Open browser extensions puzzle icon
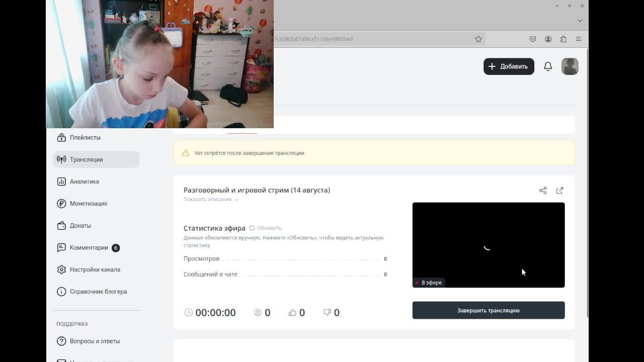The height and width of the screenshot is (362, 644). pos(563,39)
